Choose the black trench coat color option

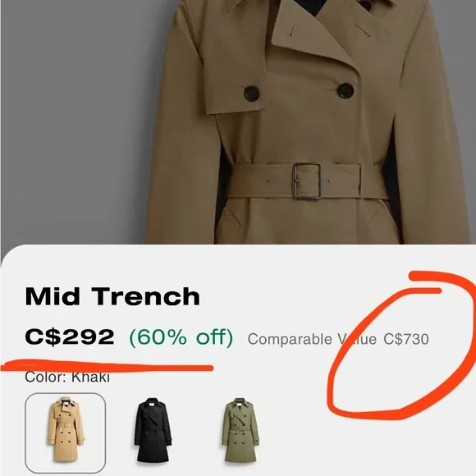[x=153, y=430]
